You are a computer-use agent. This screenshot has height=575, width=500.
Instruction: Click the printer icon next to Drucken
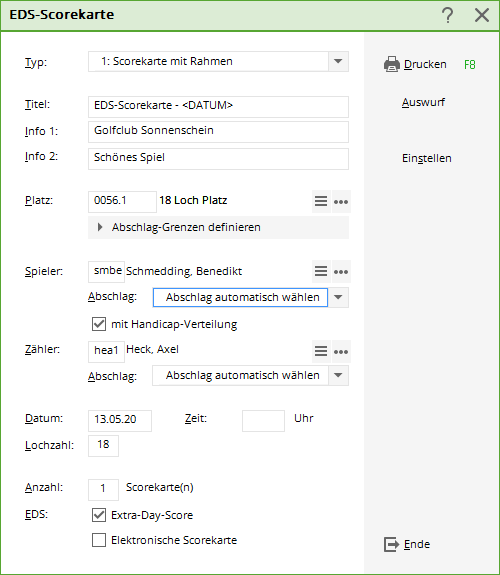[391, 65]
